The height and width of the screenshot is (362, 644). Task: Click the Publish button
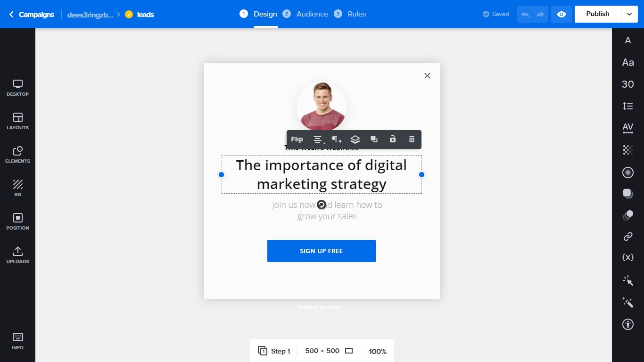[x=597, y=14]
